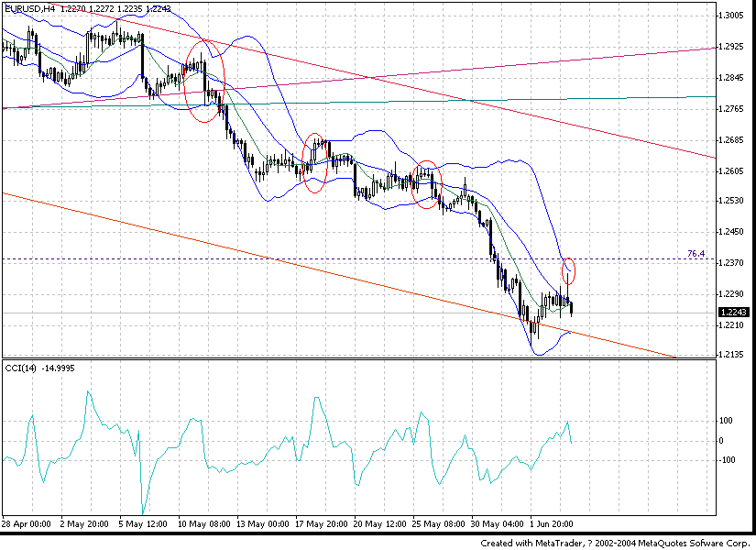The width and height of the screenshot is (756, 550).
Task: Select the 10 May 08:00 time label
Action: [x=203, y=524]
